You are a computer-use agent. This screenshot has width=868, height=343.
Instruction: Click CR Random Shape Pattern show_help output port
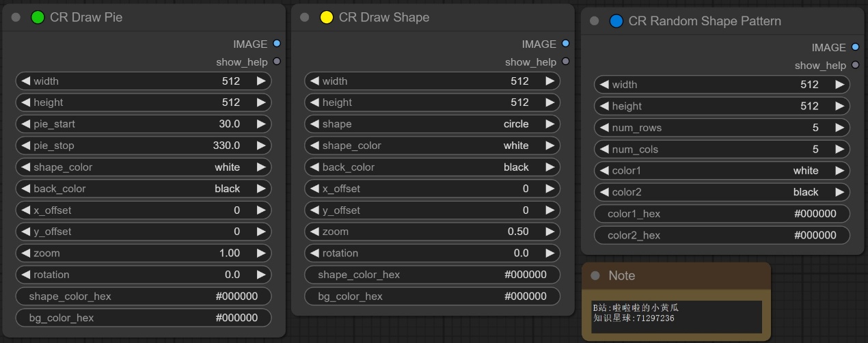click(x=854, y=66)
